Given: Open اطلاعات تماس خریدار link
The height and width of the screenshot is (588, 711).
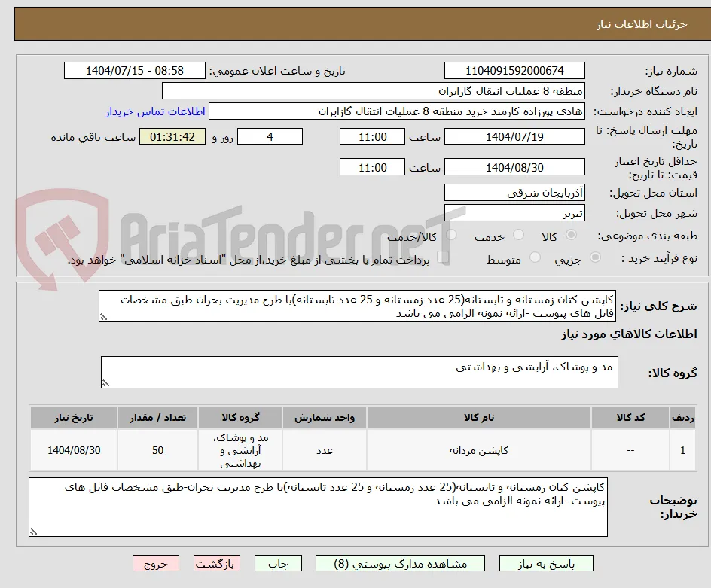Looking at the screenshot, I should click(155, 111).
